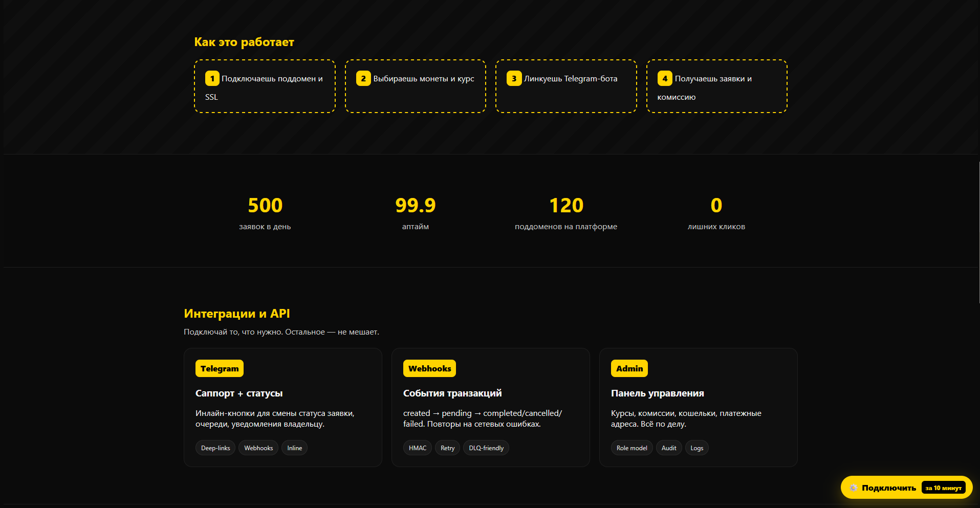Click the Webhooks tag in the Telegram card

coord(258,448)
